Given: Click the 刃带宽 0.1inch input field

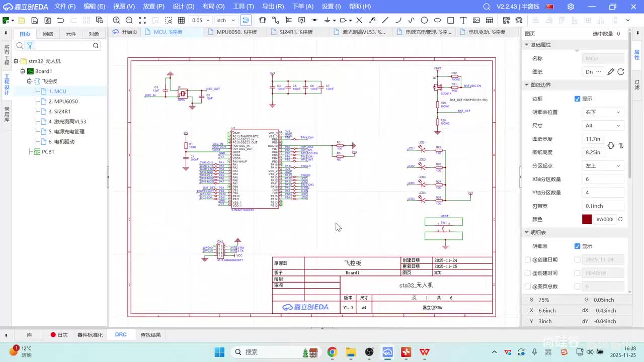Looking at the screenshot, I should click(603, 206).
